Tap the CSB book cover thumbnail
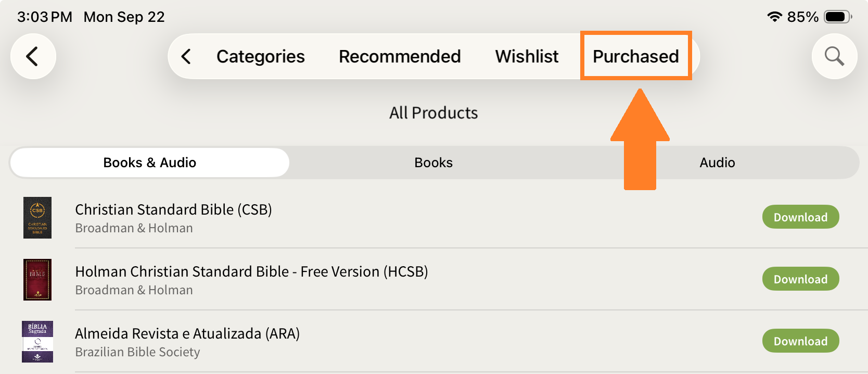 [x=37, y=218]
